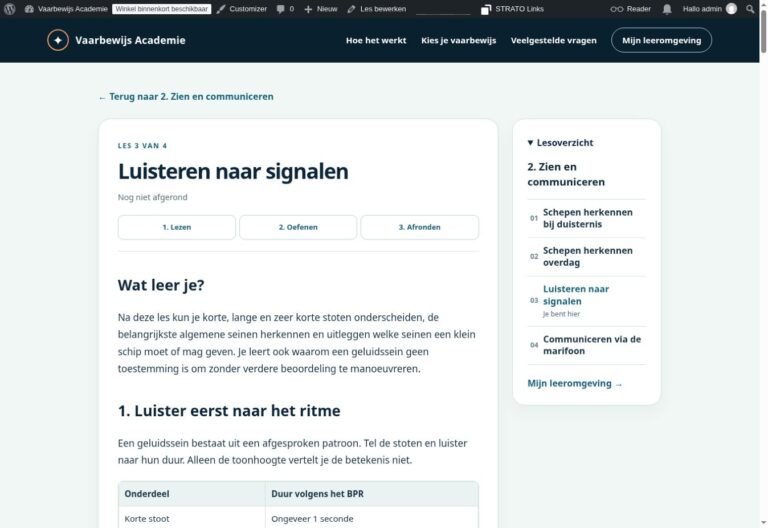Open 'Kies je vaarbewijs' menu item
This screenshot has height=528, width=768.
pyautogui.click(x=458, y=41)
